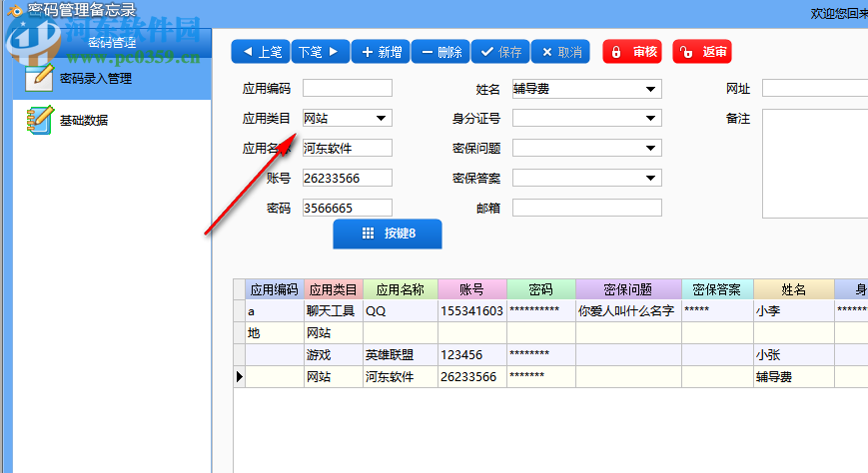The image size is (868, 473).
Task: Delete the record with 删除 button
Action: click(x=440, y=52)
